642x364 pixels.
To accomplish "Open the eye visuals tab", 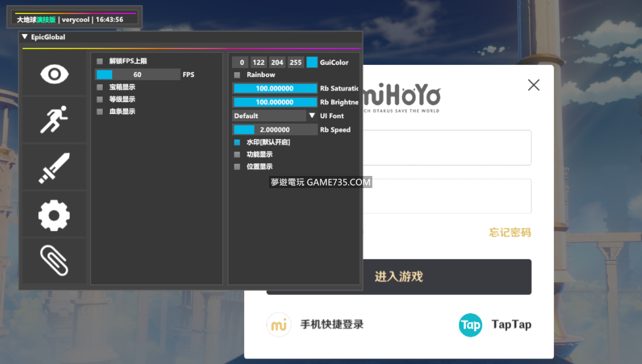I will coord(54,74).
